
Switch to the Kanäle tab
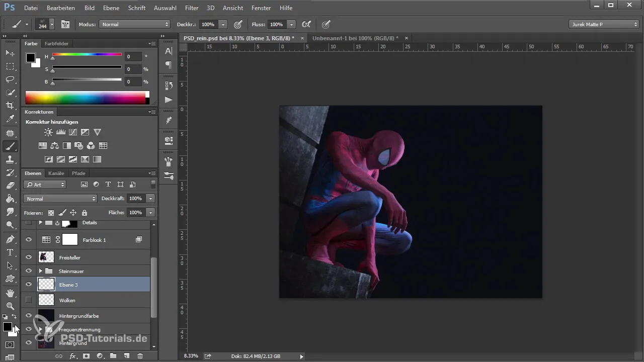56,173
